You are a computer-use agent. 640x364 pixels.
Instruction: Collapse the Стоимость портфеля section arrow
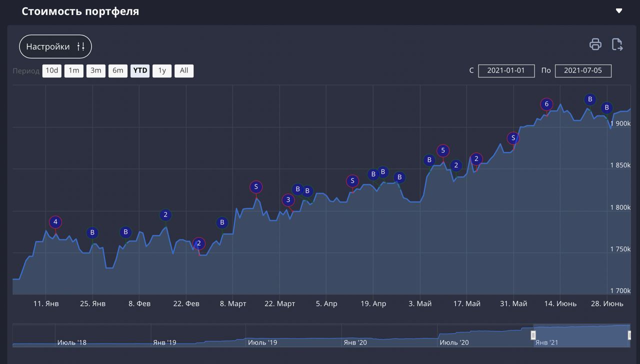tap(619, 11)
